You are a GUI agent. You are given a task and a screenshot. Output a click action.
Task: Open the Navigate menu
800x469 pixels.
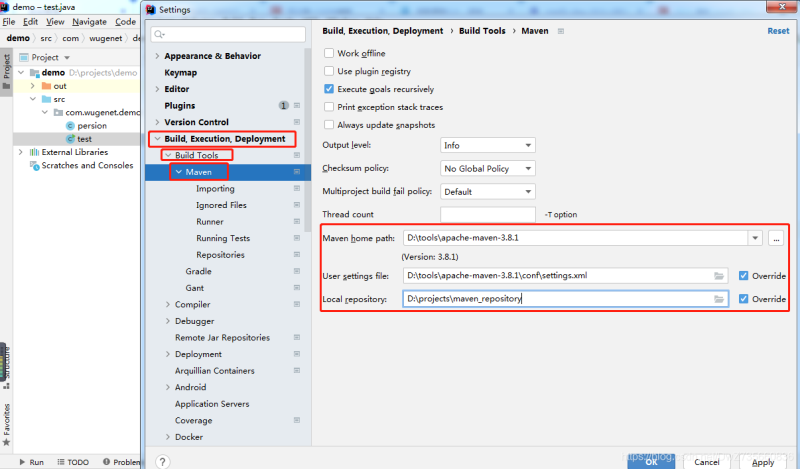pos(89,21)
